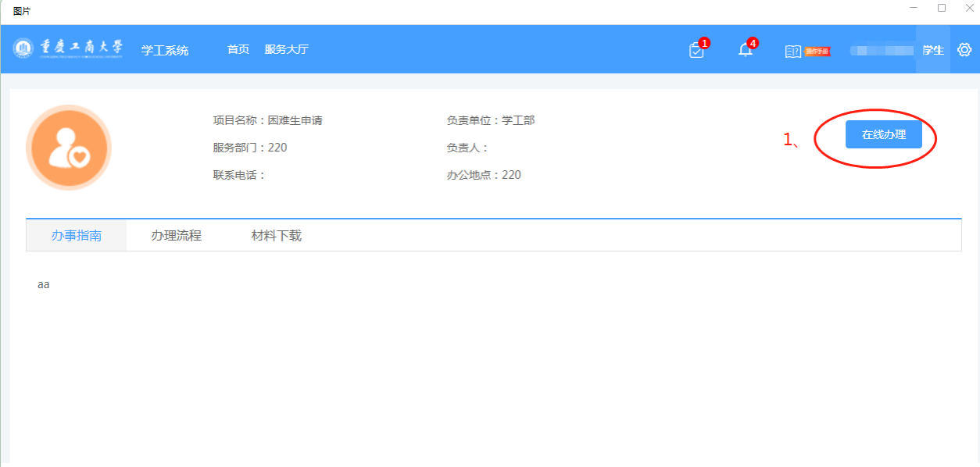The height and width of the screenshot is (467, 980).
Task: Open the settings gear icon
Action: (964, 50)
